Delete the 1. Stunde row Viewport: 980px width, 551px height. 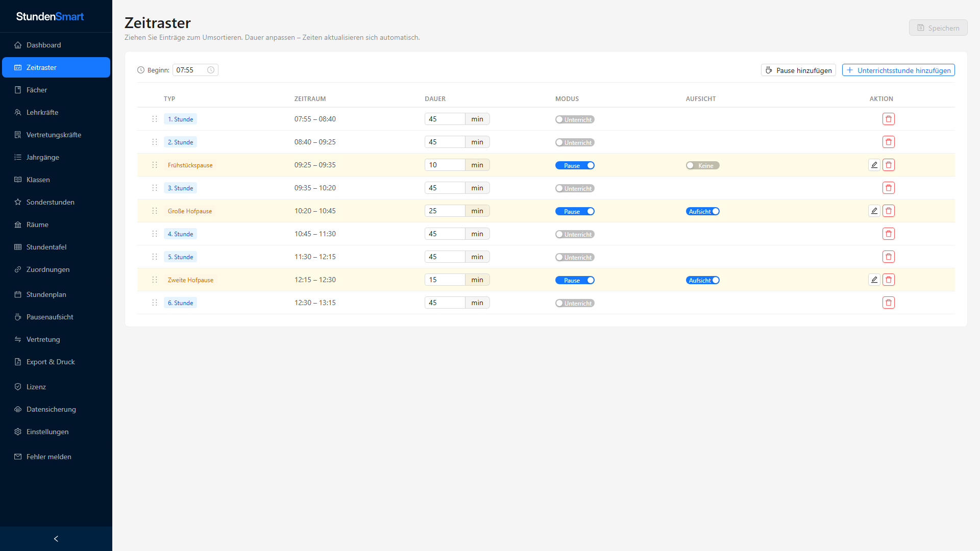(x=888, y=119)
